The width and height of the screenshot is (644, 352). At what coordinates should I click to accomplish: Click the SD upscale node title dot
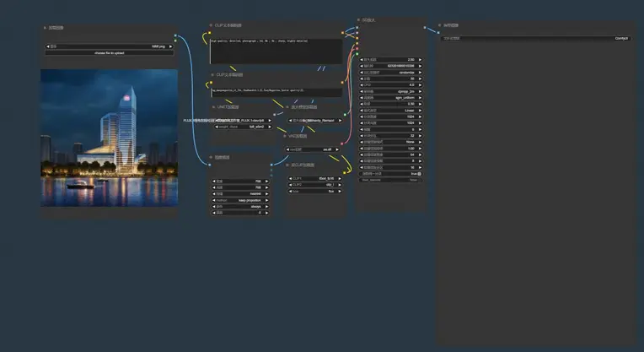(x=358, y=19)
